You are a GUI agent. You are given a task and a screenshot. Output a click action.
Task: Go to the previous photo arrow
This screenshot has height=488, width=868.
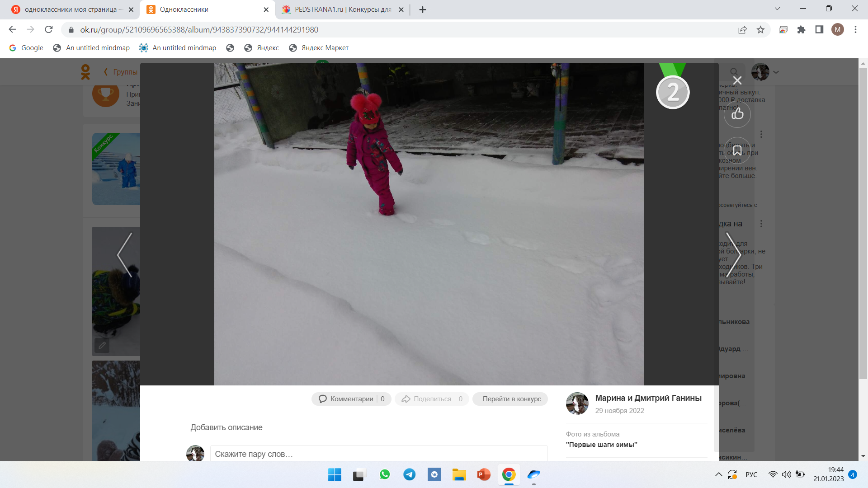click(125, 255)
